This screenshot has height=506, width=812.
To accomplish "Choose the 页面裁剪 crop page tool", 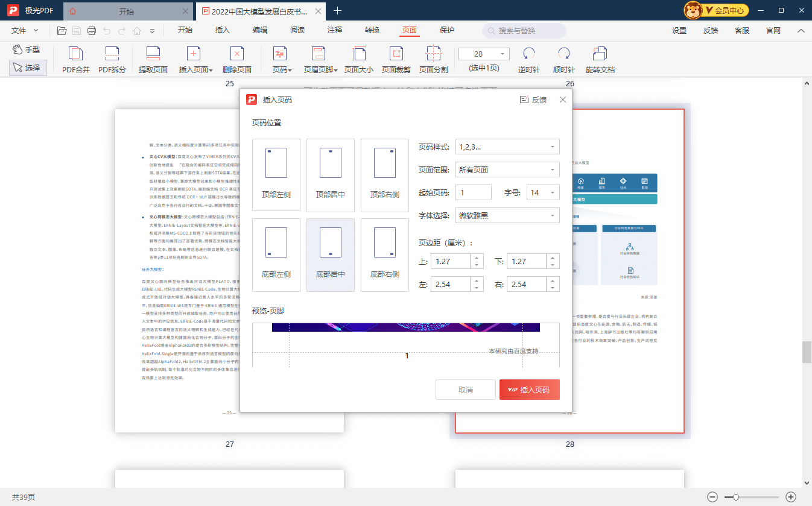I will pos(396,60).
